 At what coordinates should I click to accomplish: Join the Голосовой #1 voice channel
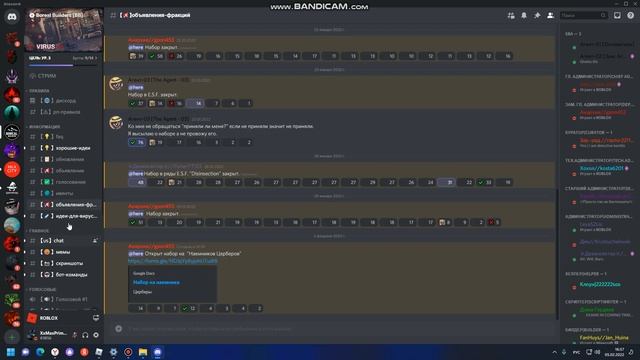[x=63, y=299]
